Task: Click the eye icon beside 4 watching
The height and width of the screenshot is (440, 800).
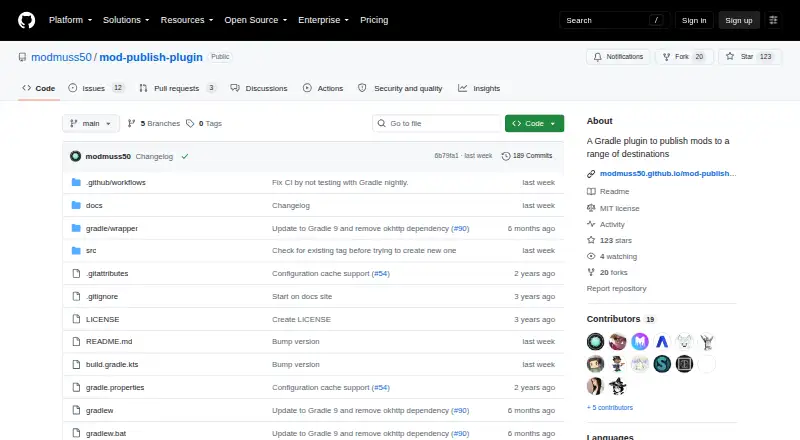Action: (x=591, y=256)
